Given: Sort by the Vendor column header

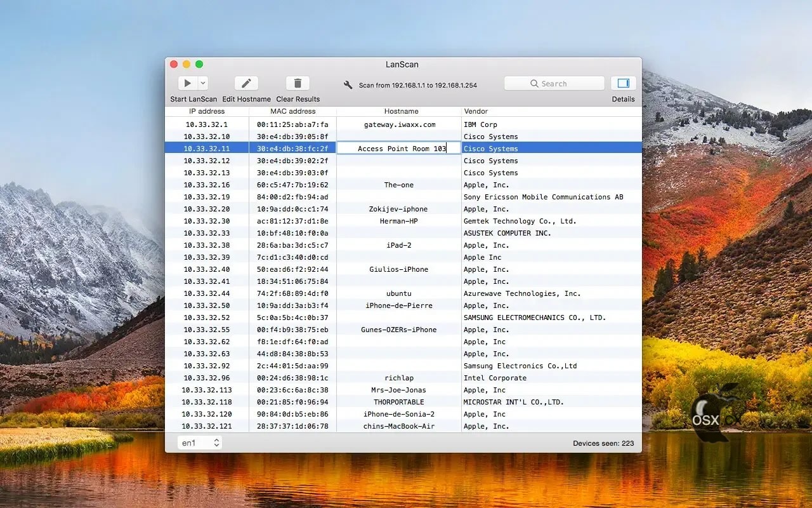Looking at the screenshot, I should pos(551,111).
